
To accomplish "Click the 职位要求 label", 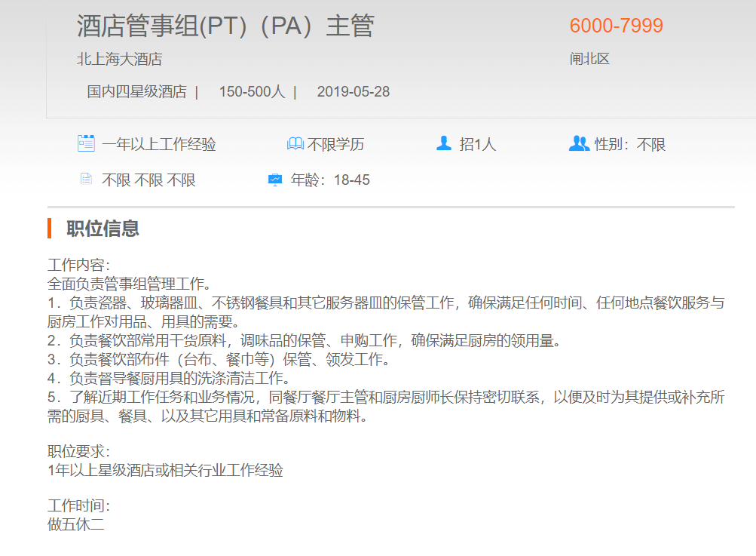I will pos(78,451).
